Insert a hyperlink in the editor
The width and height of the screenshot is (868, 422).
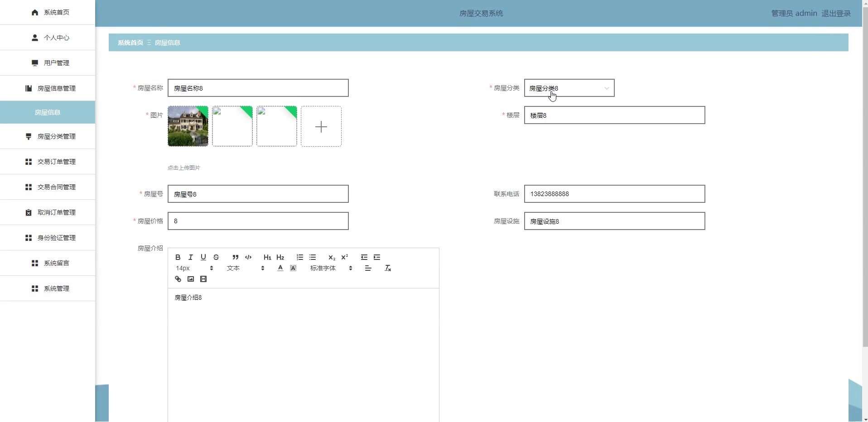(178, 279)
